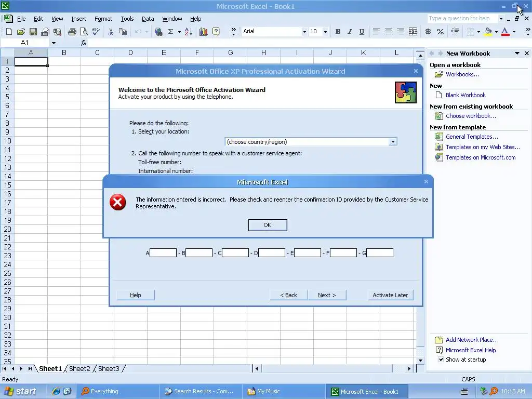Switch to Everything taskbar item
Viewport: 532px width, 399px height.
tap(117, 391)
